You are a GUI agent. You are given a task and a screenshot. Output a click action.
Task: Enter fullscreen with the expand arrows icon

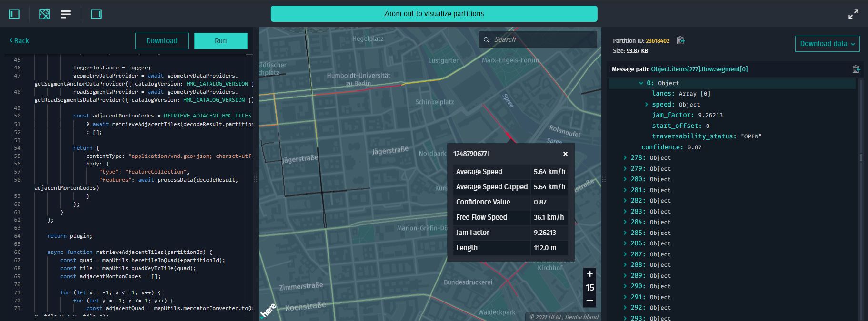pos(853,14)
